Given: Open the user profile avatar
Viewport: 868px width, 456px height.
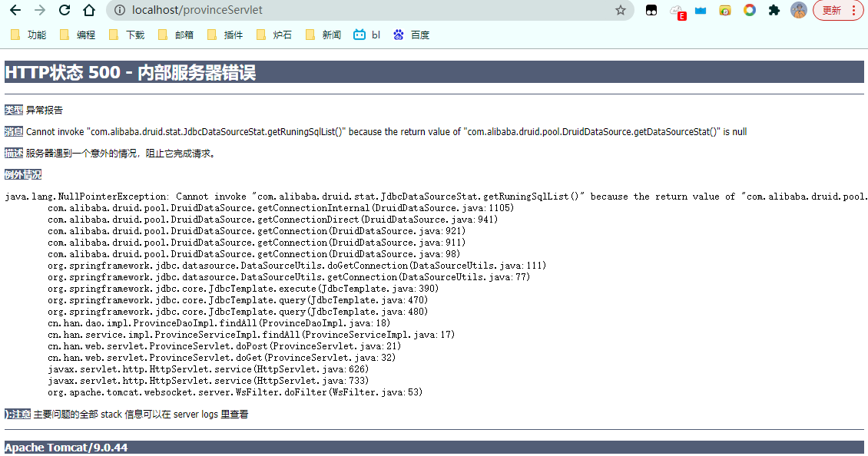Looking at the screenshot, I should tap(799, 10).
